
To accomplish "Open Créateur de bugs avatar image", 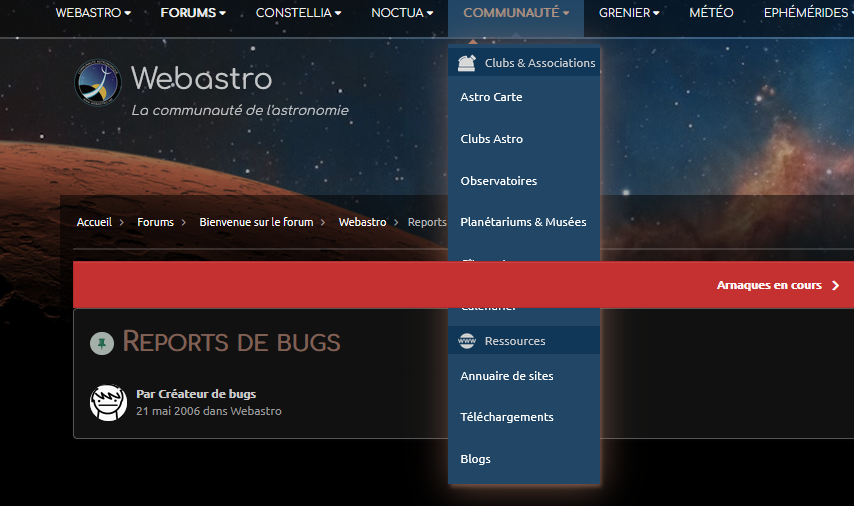I will coord(108,403).
